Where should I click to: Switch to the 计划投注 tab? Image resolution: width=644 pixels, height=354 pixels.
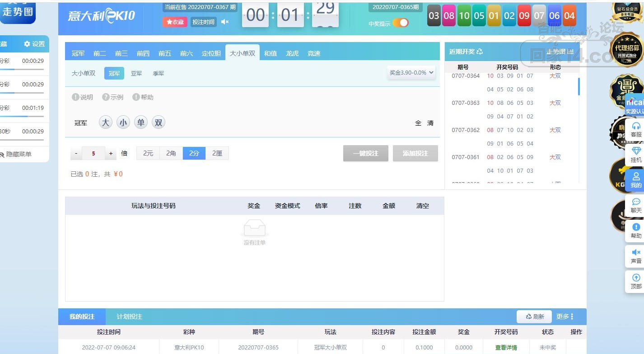click(129, 316)
